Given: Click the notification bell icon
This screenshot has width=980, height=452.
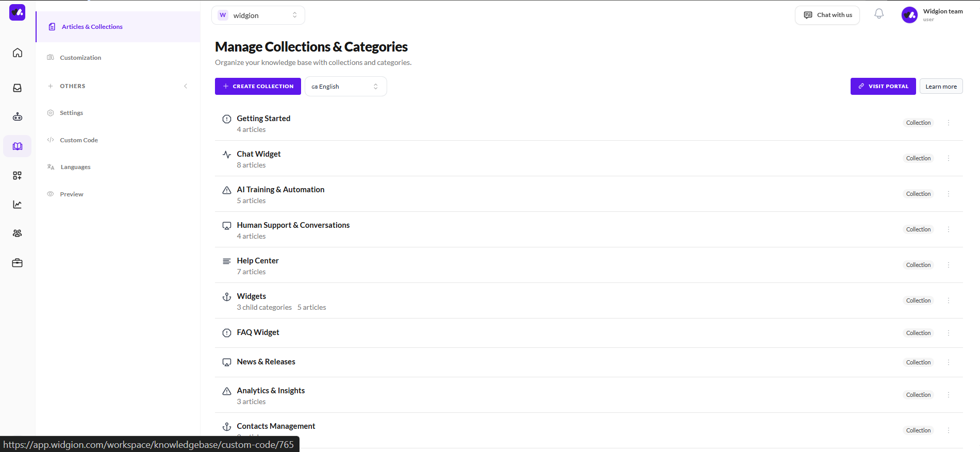Looking at the screenshot, I should pyautogui.click(x=879, y=14).
